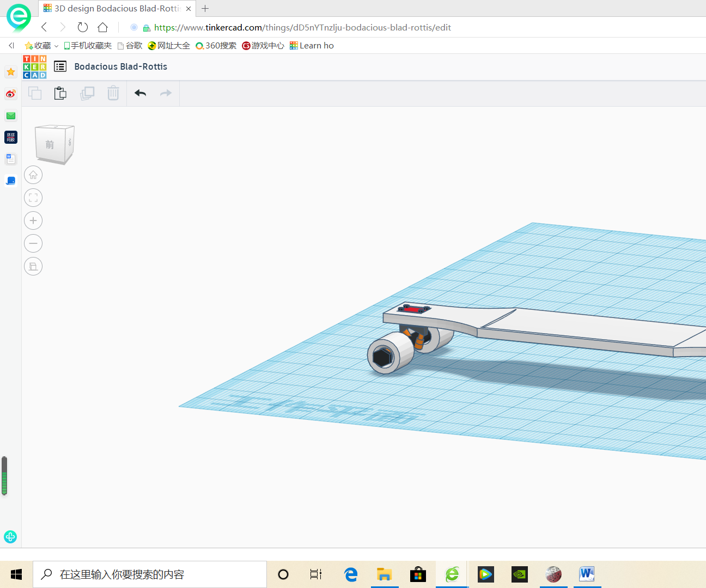Open the 谷歌 bookmark
Image resolution: width=706 pixels, height=588 pixels.
click(130, 46)
